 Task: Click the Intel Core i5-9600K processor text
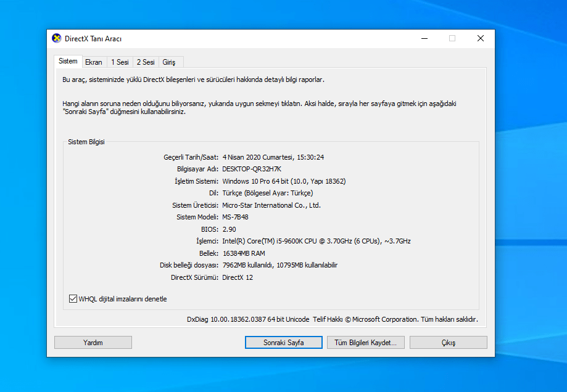tap(317, 241)
